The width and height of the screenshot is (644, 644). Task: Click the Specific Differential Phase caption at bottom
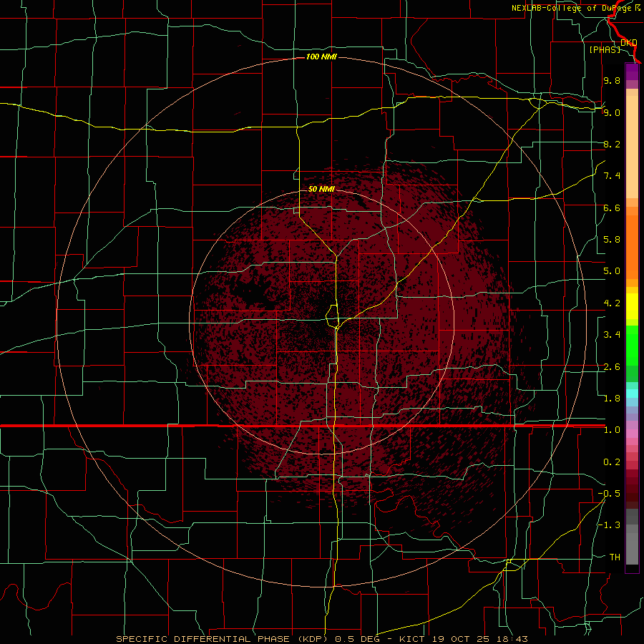(x=322, y=639)
